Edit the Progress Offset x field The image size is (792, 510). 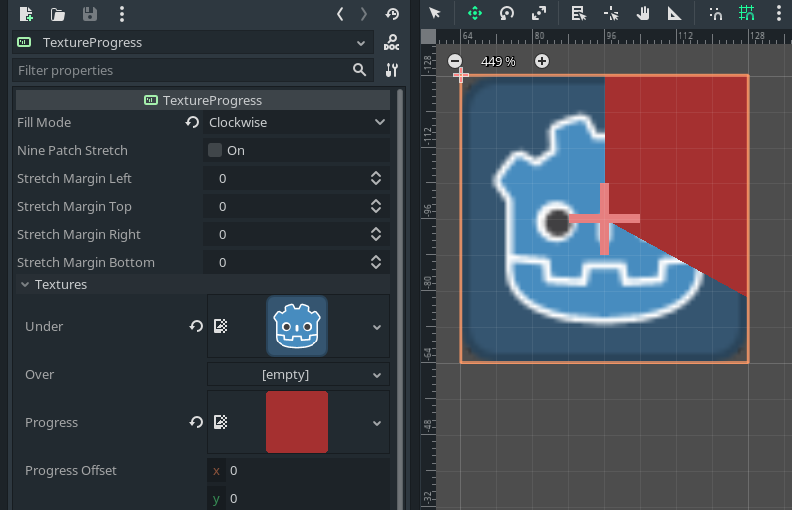(299, 471)
